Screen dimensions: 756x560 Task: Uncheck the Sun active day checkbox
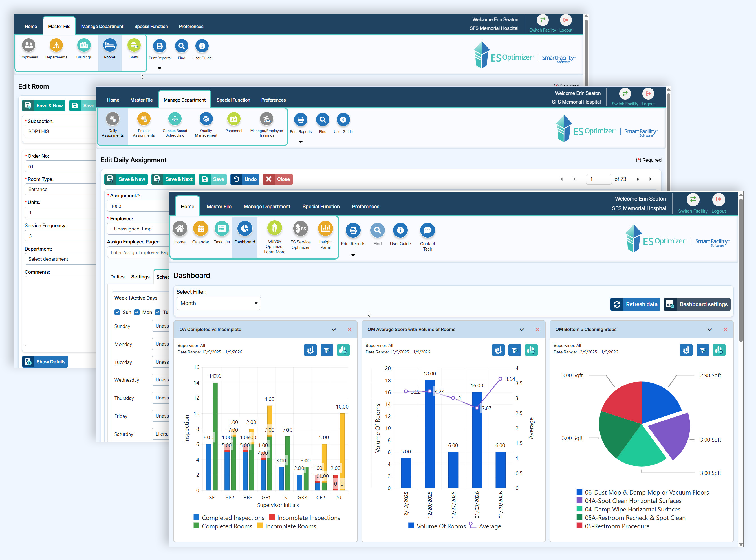[117, 312]
